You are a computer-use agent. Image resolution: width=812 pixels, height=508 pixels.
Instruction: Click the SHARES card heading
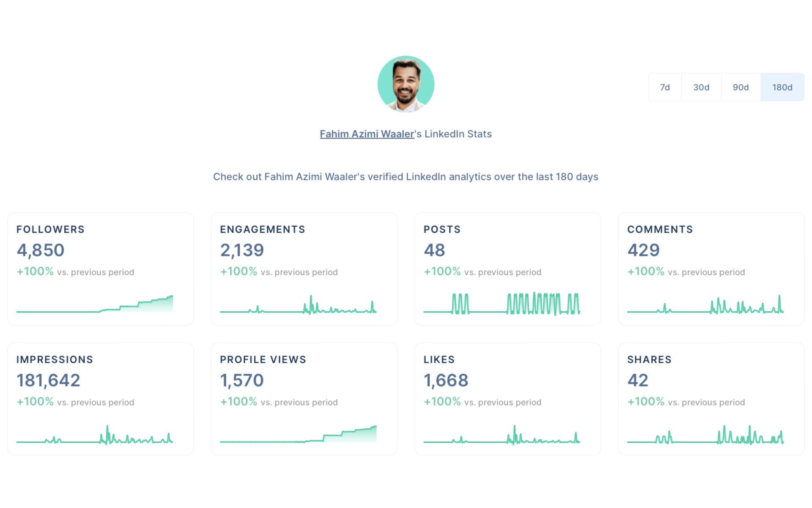[x=649, y=359]
